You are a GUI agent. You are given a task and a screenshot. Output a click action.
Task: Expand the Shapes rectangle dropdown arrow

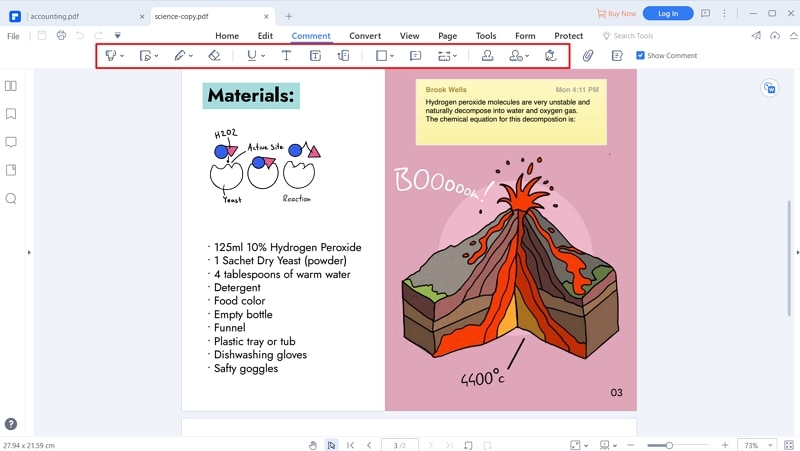click(x=392, y=56)
